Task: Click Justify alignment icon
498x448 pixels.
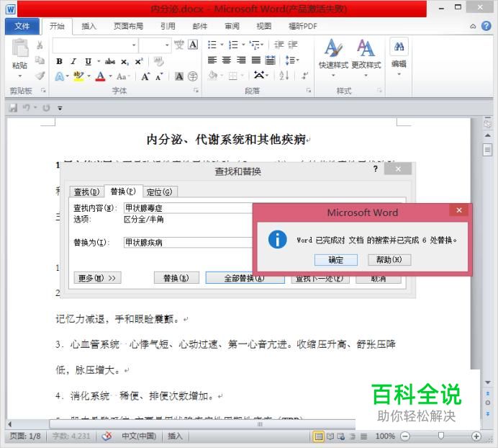Action: click(x=256, y=60)
